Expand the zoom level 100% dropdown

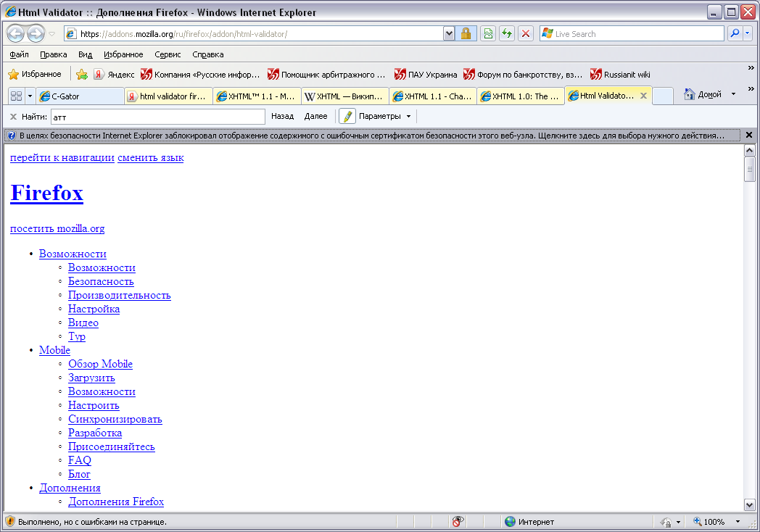click(x=738, y=521)
